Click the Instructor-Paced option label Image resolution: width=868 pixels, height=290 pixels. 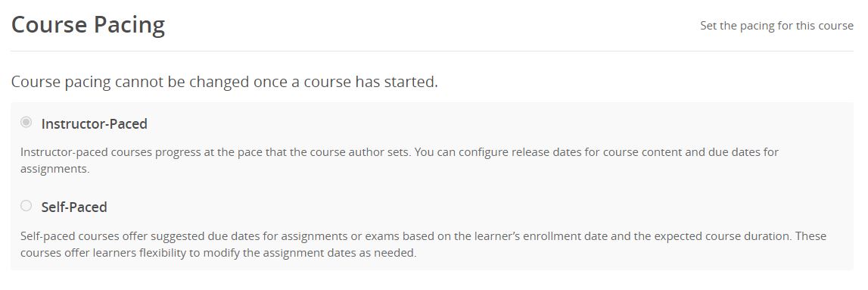point(94,123)
